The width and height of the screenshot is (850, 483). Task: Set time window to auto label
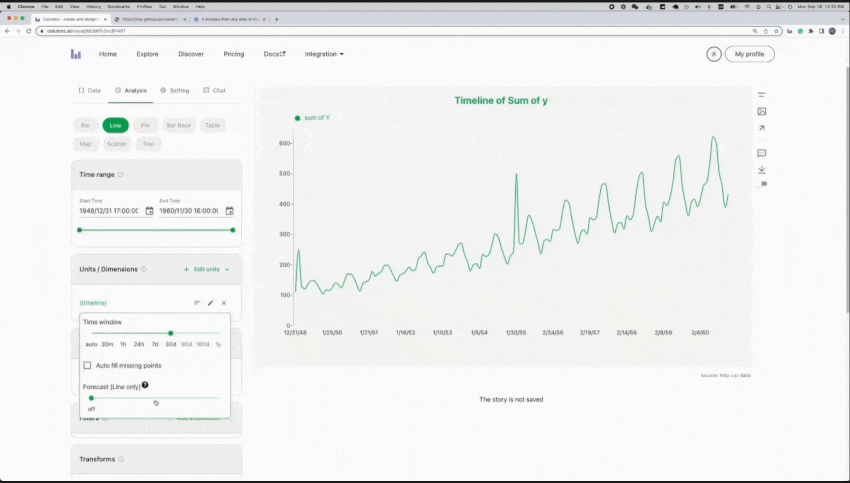click(91, 345)
